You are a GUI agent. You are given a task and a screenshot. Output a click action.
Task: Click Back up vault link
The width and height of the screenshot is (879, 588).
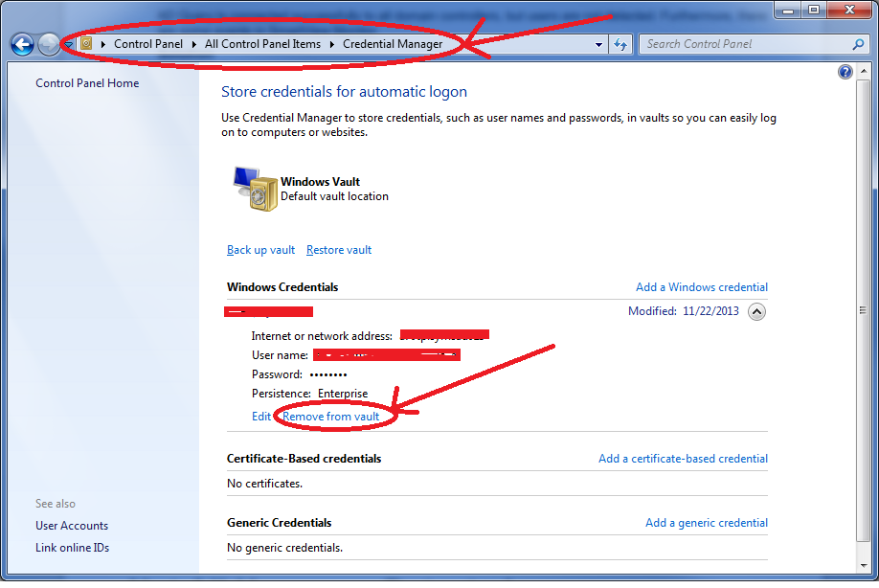click(x=260, y=250)
